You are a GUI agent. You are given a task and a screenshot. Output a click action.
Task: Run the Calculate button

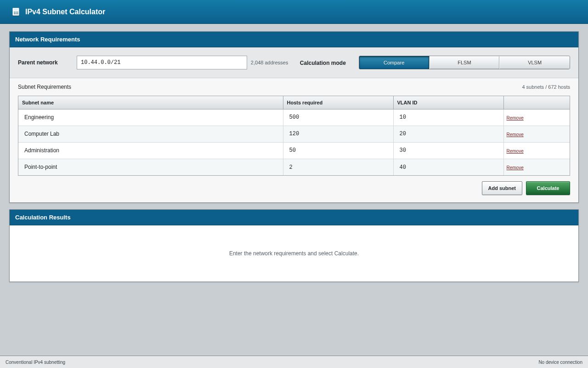[548, 188]
